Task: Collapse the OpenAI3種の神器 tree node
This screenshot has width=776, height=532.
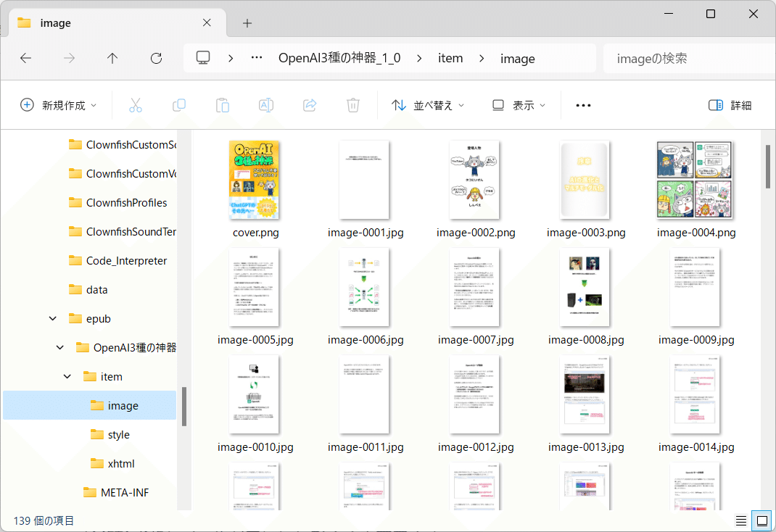Action: 60,348
